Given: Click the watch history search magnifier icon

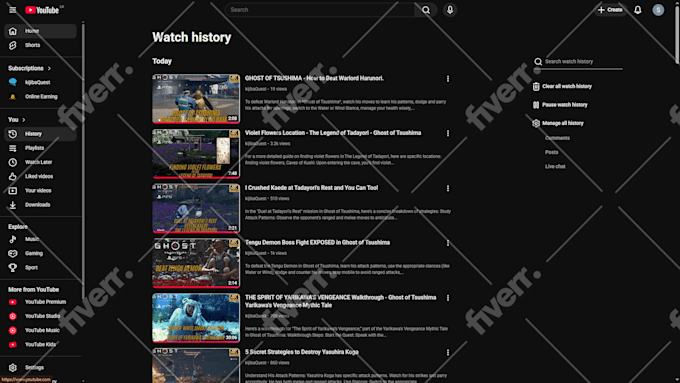Looking at the screenshot, I should point(538,62).
